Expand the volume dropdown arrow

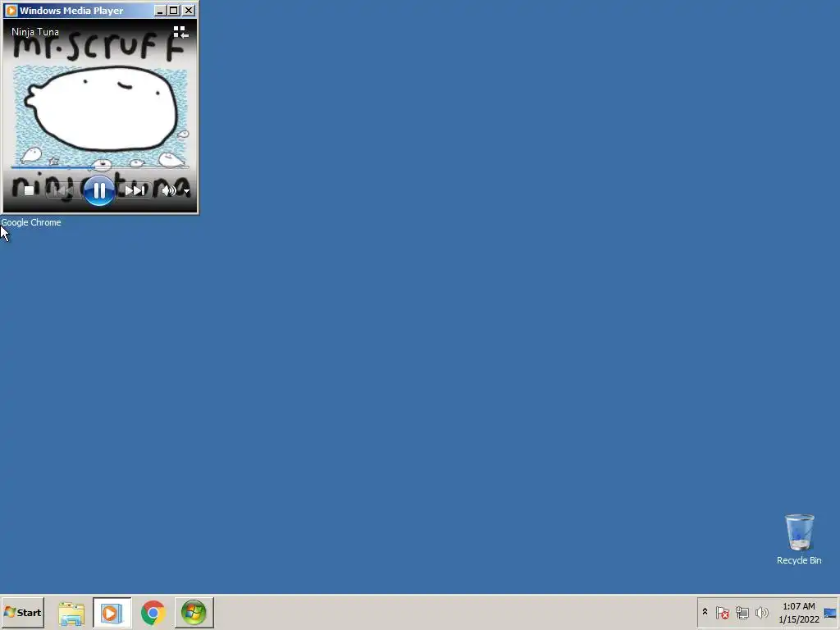tap(186, 190)
